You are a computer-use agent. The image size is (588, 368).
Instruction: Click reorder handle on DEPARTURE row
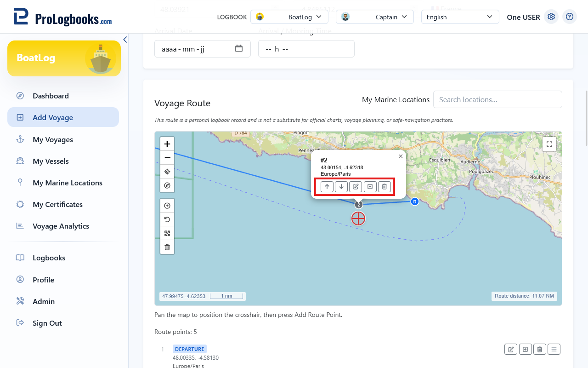pyautogui.click(x=554, y=349)
